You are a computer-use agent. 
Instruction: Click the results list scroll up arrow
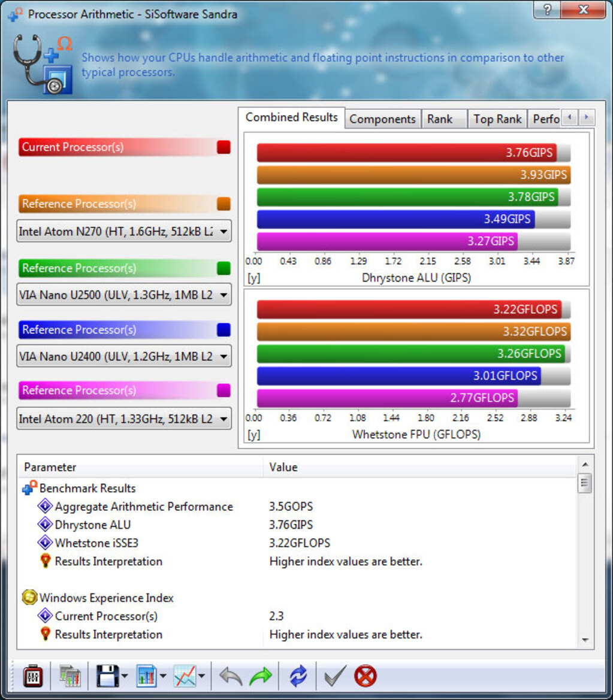pyautogui.click(x=585, y=465)
